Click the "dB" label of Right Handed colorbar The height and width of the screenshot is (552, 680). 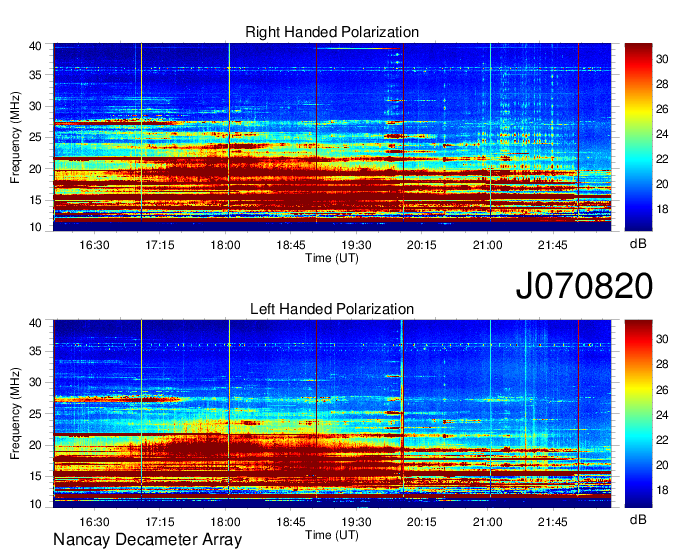pos(638,244)
